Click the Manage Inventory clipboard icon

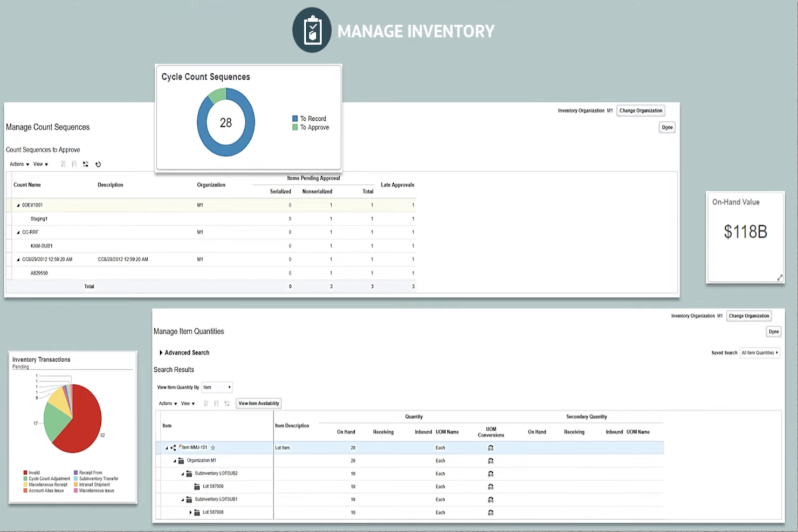[312, 30]
